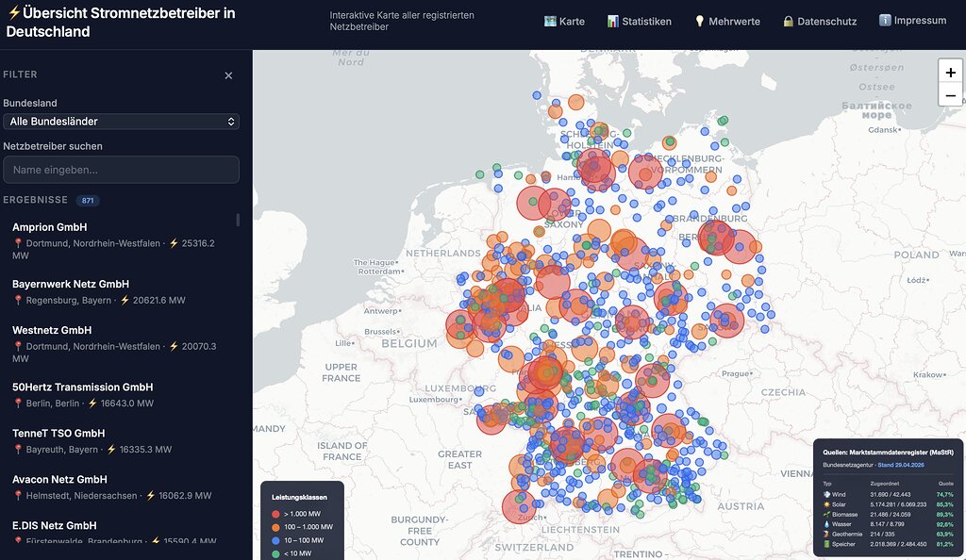Open the Karte menu item

564,22
